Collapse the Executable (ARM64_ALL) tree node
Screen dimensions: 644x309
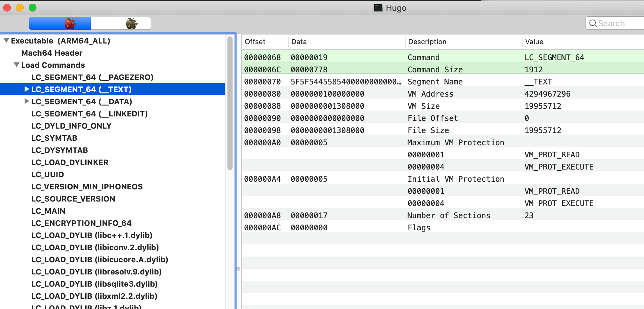coord(6,41)
